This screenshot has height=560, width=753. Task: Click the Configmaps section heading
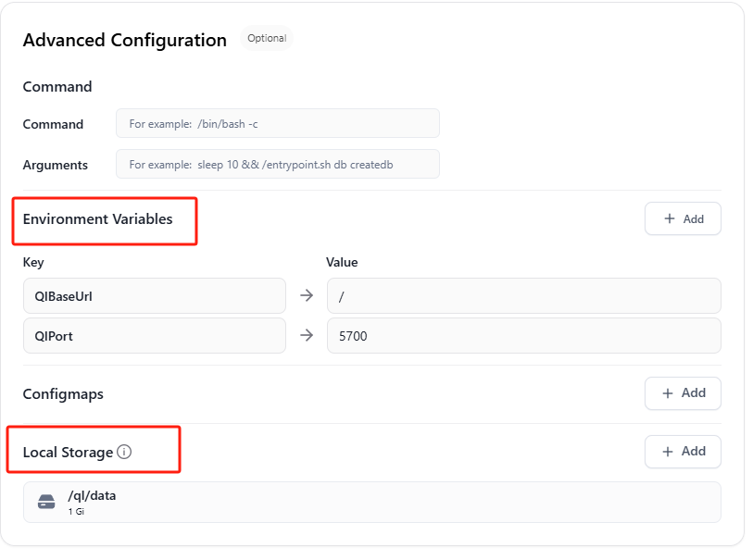tap(63, 394)
